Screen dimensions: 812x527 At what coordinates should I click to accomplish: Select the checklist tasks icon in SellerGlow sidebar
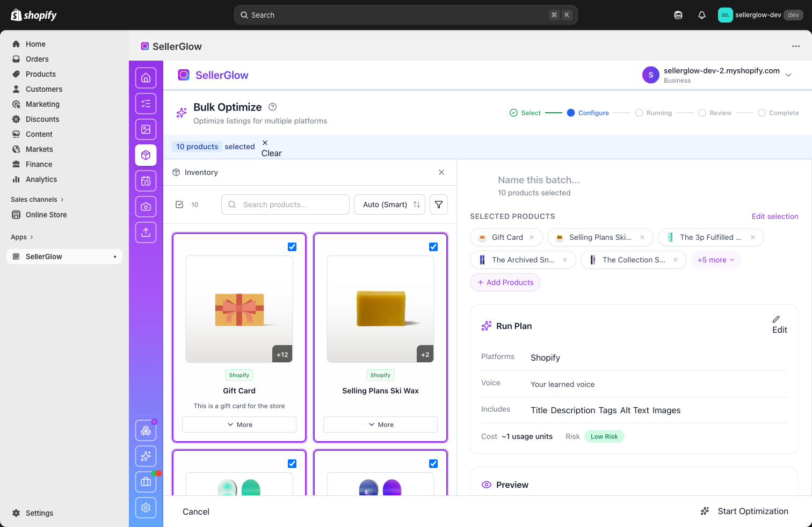pyautogui.click(x=146, y=104)
